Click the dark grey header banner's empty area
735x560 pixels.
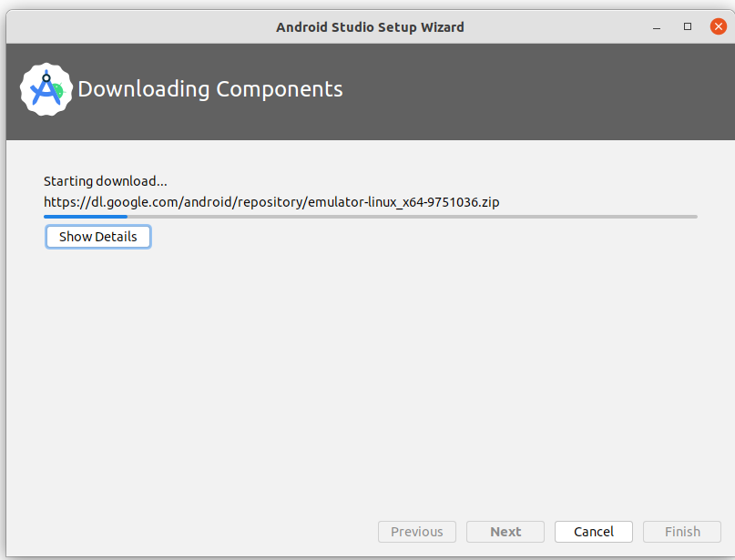[x=546, y=91]
